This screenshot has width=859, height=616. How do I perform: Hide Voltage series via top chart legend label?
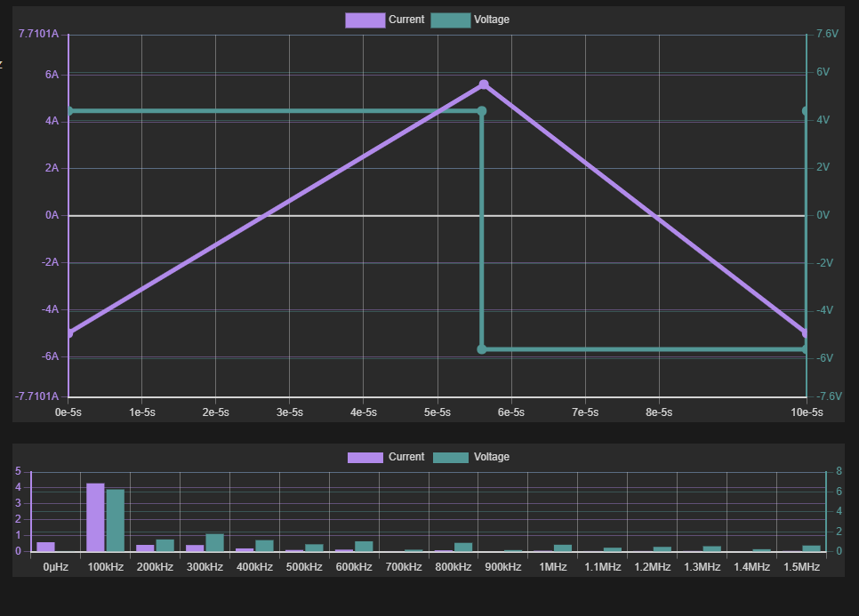[492, 20]
